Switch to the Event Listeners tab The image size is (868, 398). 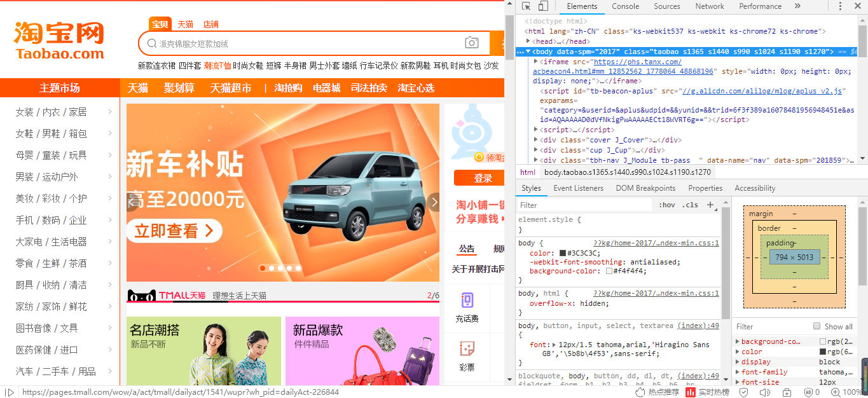pos(579,188)
